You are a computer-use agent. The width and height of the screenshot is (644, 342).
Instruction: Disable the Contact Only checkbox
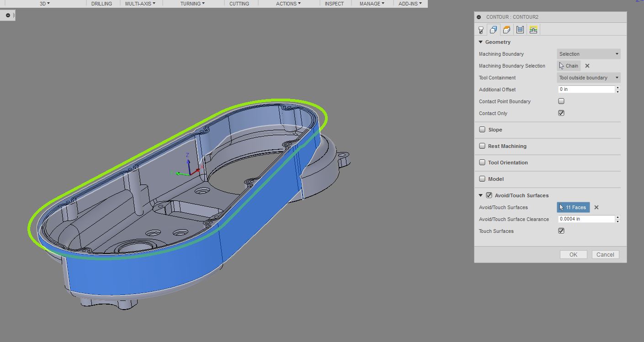coord(561,113)
